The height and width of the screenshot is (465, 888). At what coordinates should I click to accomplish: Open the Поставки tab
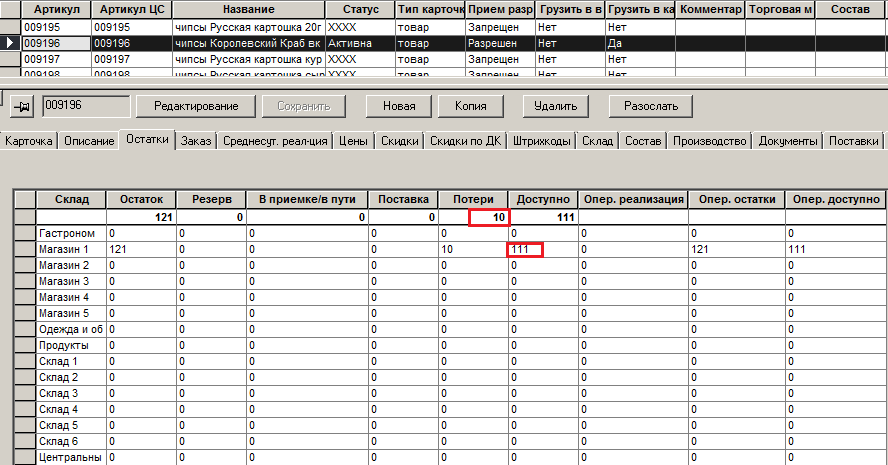pos(853,141)
